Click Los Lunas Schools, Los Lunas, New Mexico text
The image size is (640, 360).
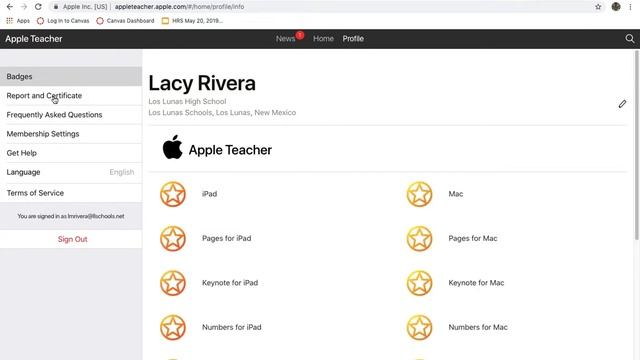[222, 113]
